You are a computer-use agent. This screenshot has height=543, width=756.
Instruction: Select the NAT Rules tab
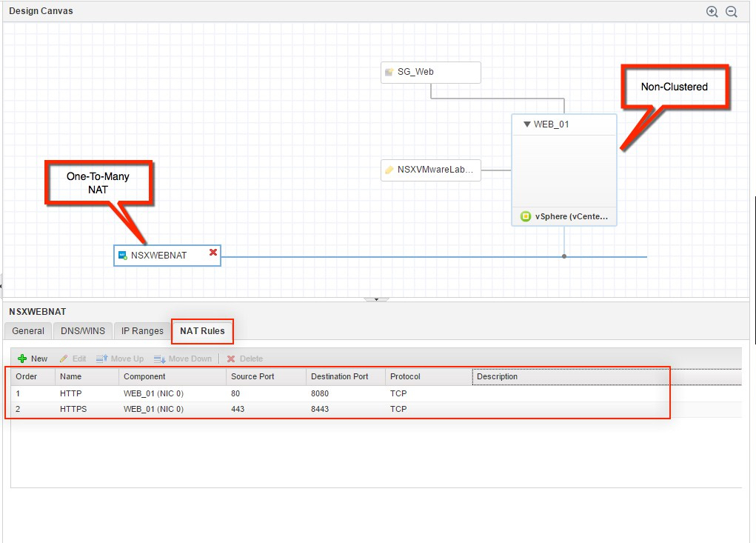coord(202,331)
